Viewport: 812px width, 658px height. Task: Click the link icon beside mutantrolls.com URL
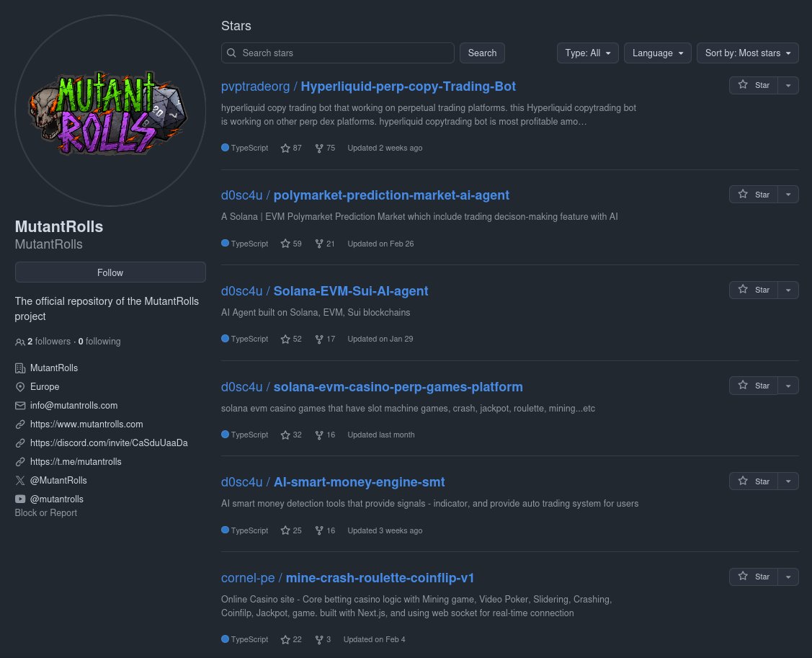[19, 424]
